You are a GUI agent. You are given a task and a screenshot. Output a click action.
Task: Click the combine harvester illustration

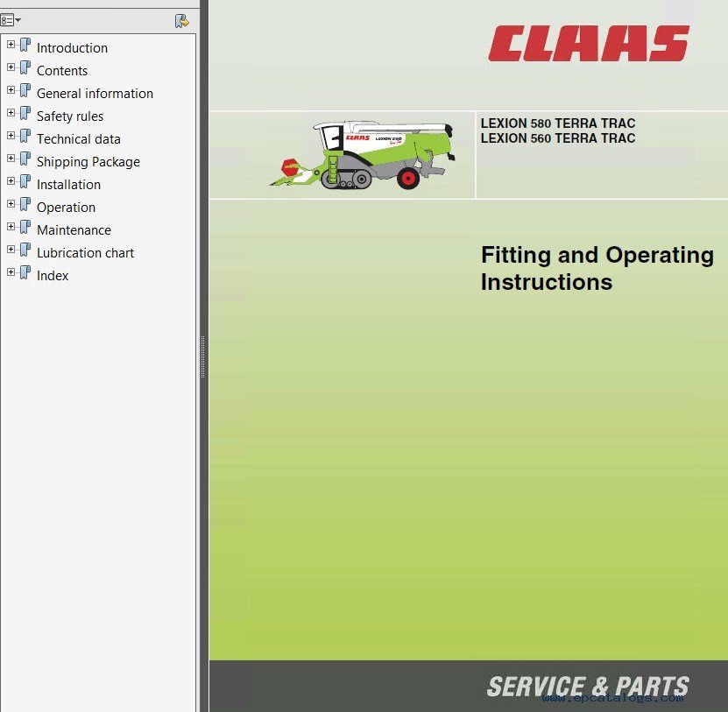[x=362, y=154]
